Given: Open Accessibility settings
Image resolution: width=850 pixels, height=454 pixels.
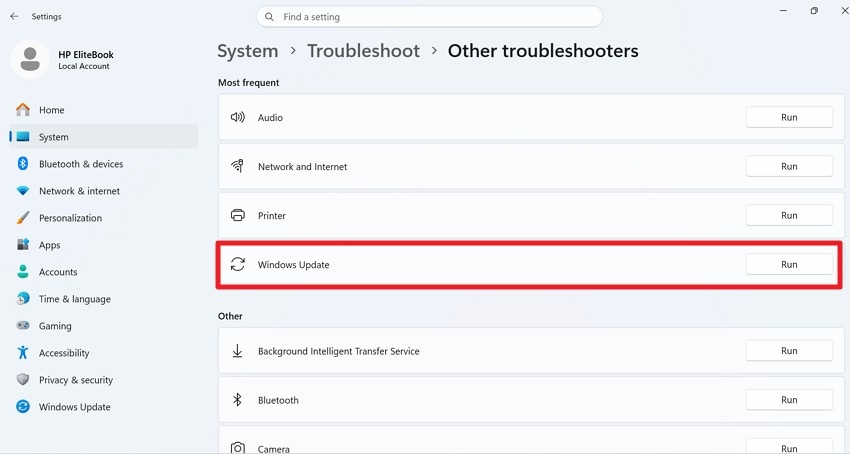Looking at the screenshot, I should tap(104, 353).
